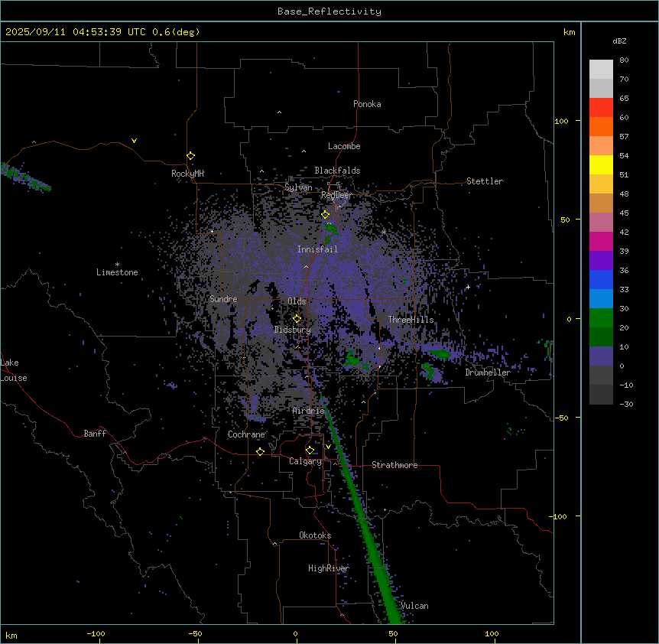This screenshot has width=659, height=644.
Task: Click the horizontal axis 50 tick label
Action: [394, 633]
